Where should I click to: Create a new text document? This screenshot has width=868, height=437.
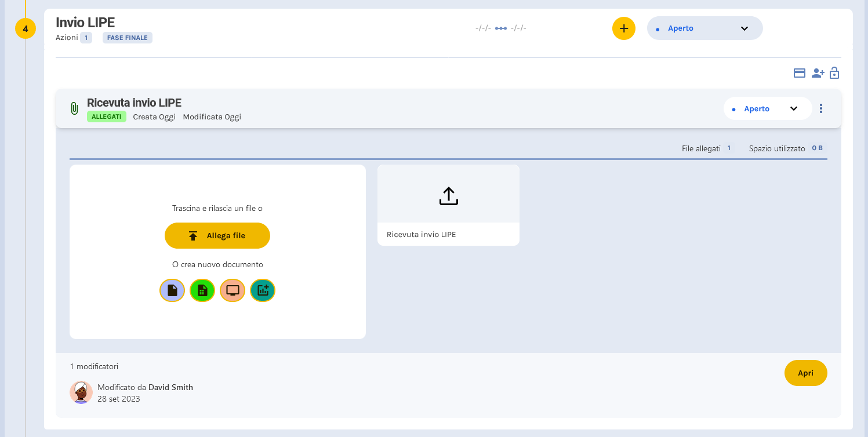172,290
